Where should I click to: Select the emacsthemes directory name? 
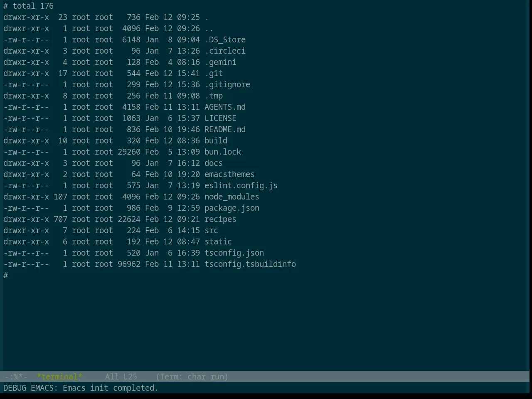click(229, 175)
